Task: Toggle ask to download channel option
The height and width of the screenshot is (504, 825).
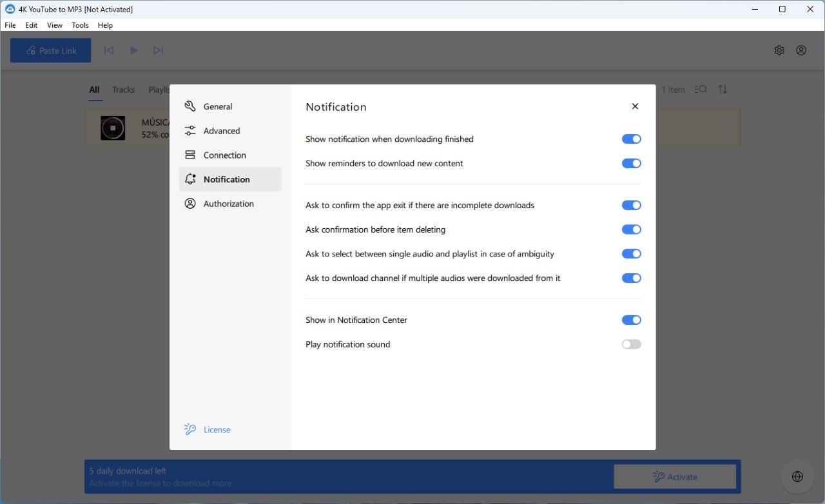Action: coord(632,278)
